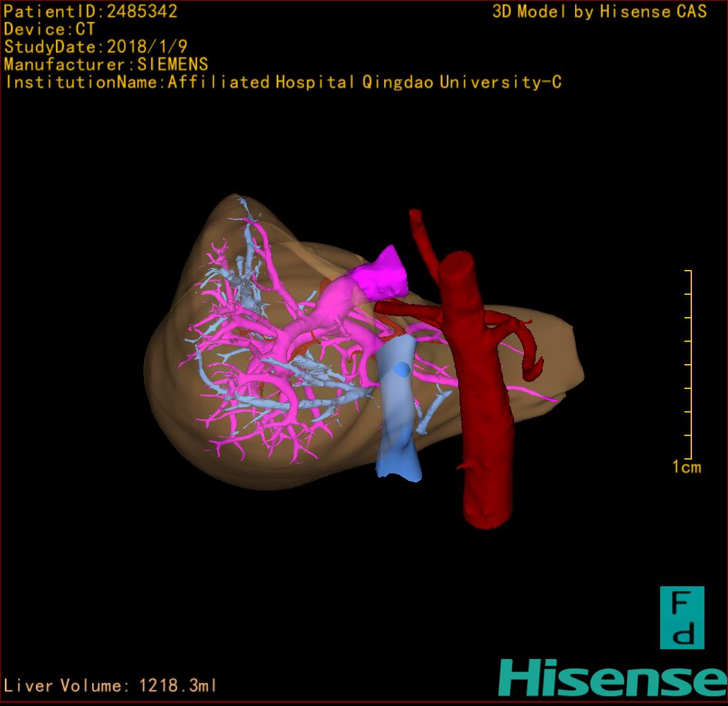
Task: Click the yellow 1cm scale ruler
Action: tap(689, 365)
